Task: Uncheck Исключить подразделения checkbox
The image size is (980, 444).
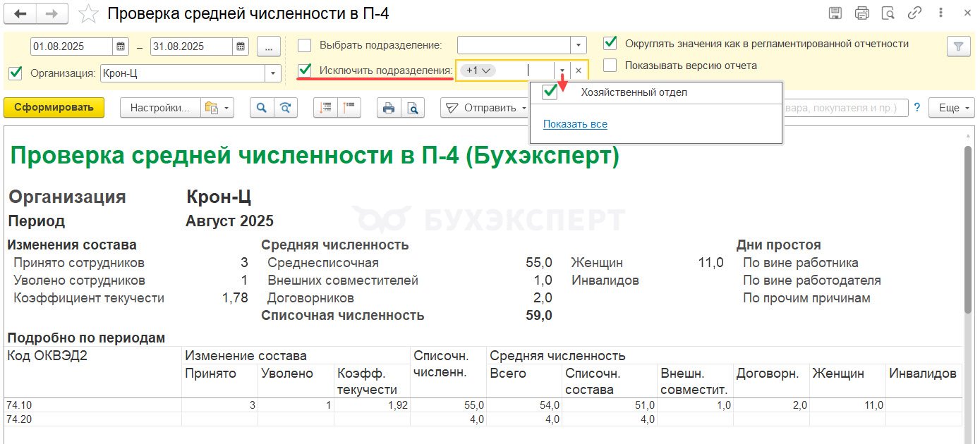Action: (x=304, y=70)
